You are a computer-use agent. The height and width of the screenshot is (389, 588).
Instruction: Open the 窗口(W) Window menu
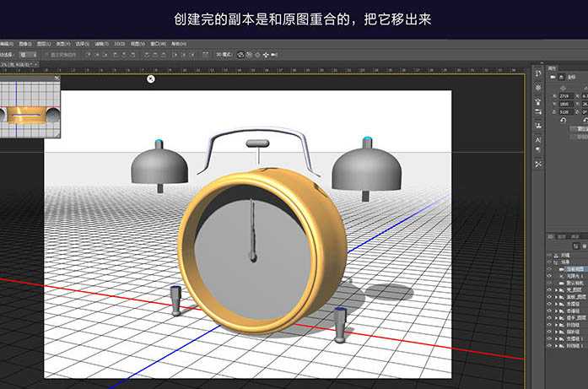click(158, 44)
